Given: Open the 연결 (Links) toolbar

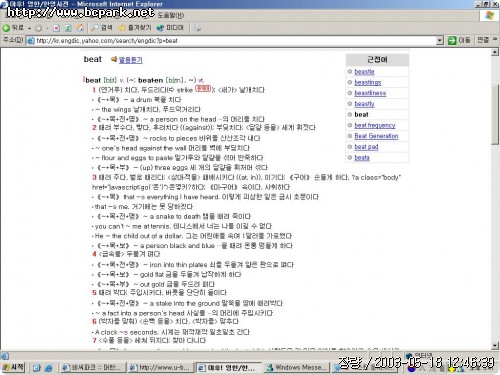Looking at the screenshot, I should [483, 40].
